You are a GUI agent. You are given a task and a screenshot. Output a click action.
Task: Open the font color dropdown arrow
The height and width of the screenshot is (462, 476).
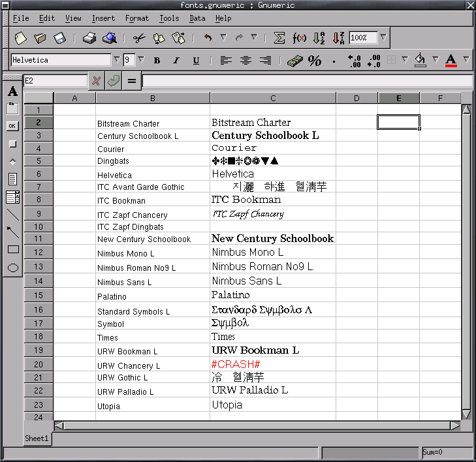[467, 59]
